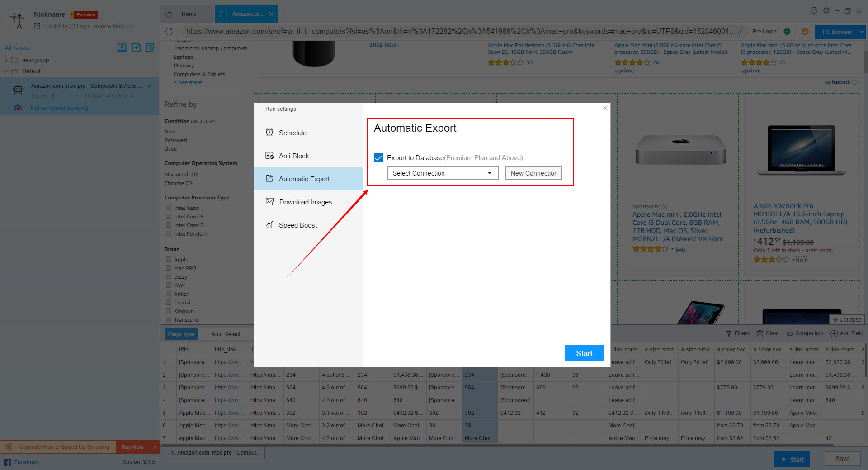Image resolution: width=868 pixels, height=470 pixels.
Task: Create a new task using the plus icon
Action: (x=136, y=47)
